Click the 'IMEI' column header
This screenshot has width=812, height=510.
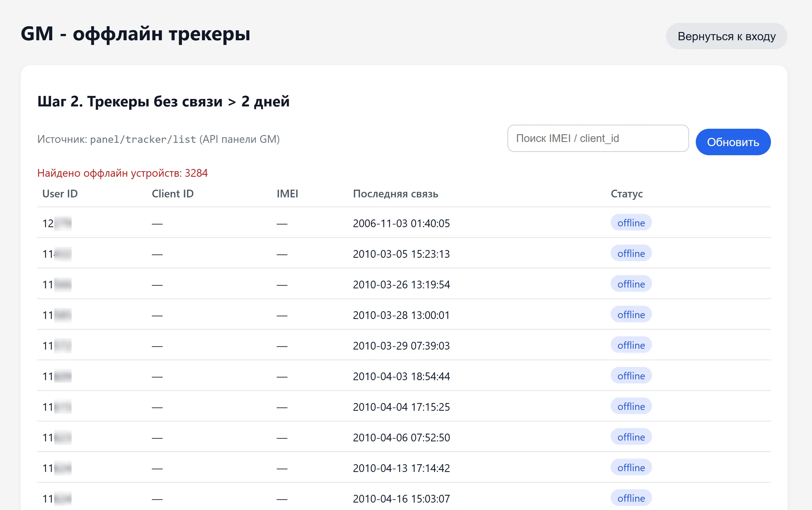pos(287,194)
